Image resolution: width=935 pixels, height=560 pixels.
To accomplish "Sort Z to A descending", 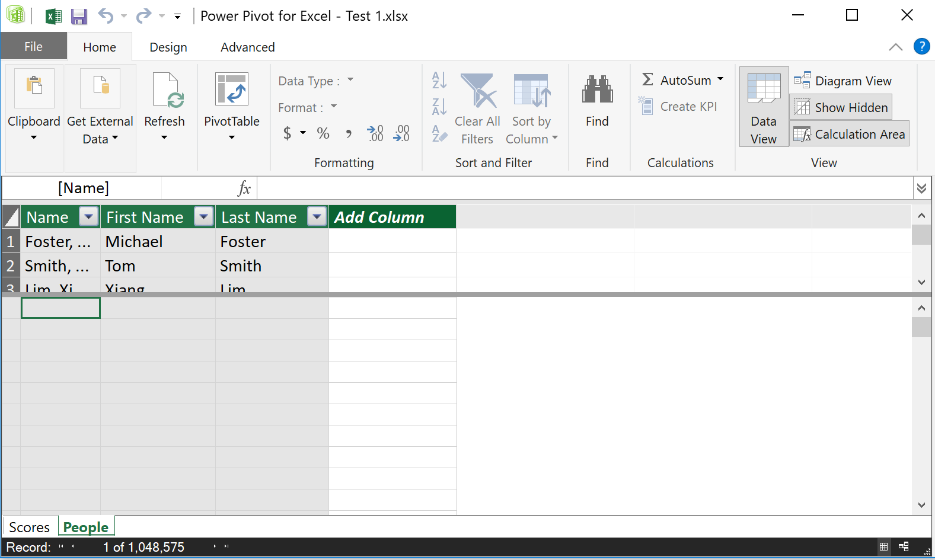I will 439,107.
